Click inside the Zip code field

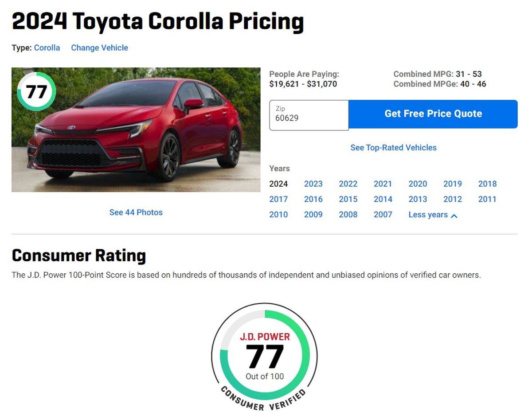pyautogui.click(x=309, y=118)
